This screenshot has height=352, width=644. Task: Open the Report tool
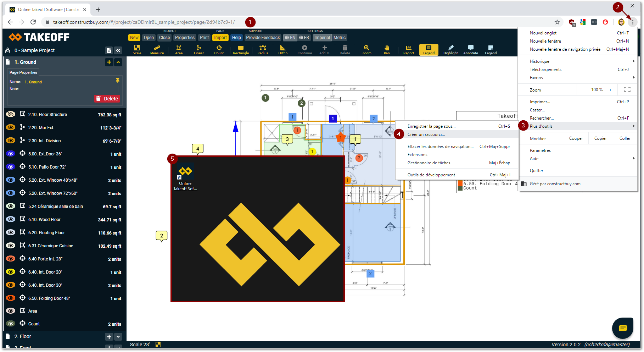[408, 50]
